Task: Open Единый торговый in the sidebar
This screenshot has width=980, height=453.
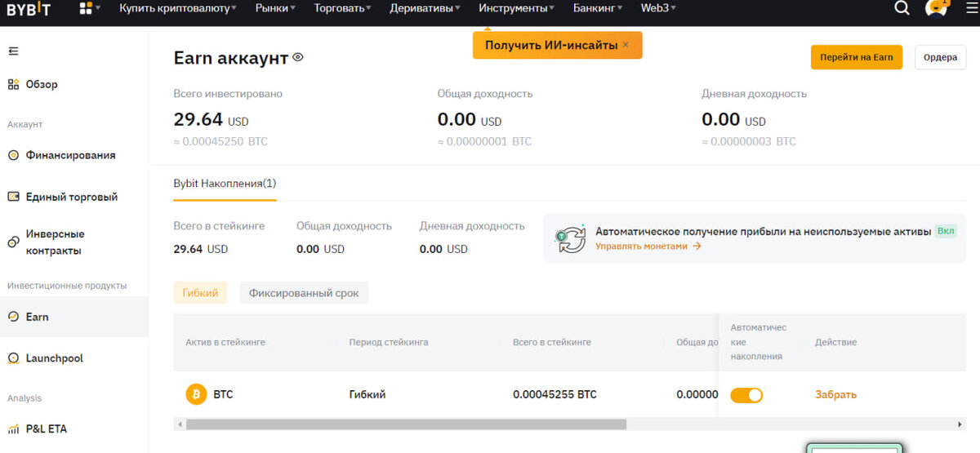Action: point(72,197)
